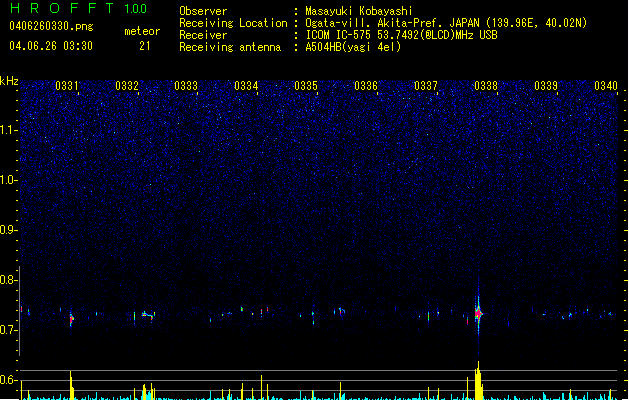Click the receiving location Ogata-vill. Akita-Pref. text
Image resolution: width=629 pixels, height=400 pixels.
click(x=374, y=23)
